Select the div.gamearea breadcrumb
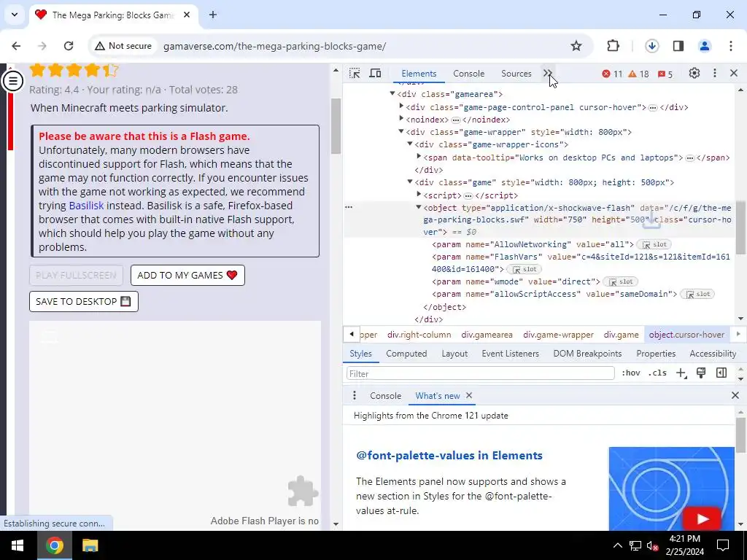The width and height of the screenshot is (747, 560). (487, 335)
